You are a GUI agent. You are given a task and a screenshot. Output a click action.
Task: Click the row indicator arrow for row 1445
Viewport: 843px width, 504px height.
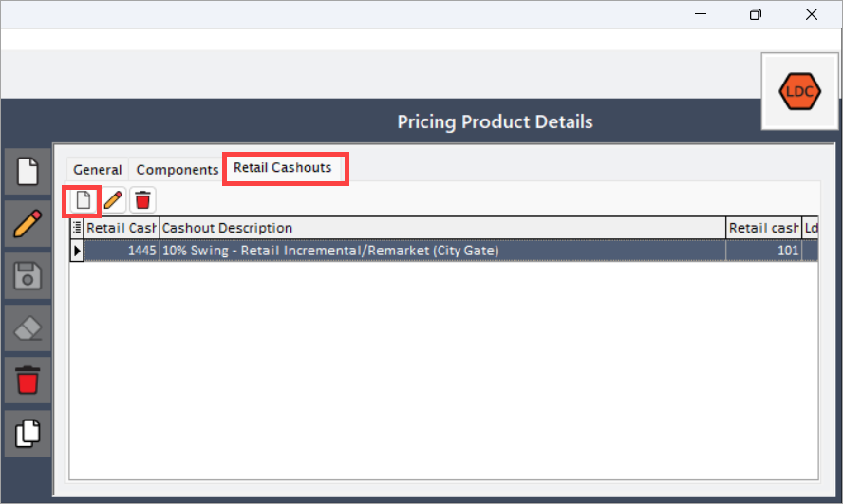(x=77, y=251)
